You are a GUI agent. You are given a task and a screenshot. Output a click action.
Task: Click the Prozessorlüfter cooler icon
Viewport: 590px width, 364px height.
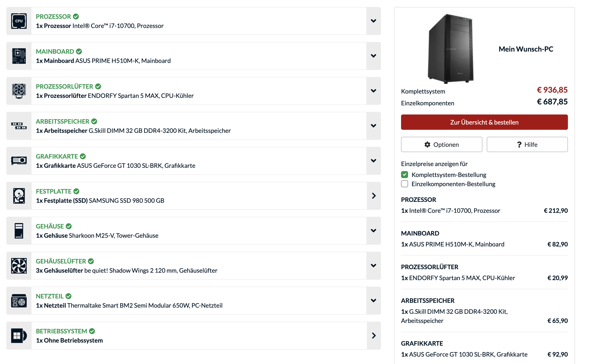tap(19, 91)
